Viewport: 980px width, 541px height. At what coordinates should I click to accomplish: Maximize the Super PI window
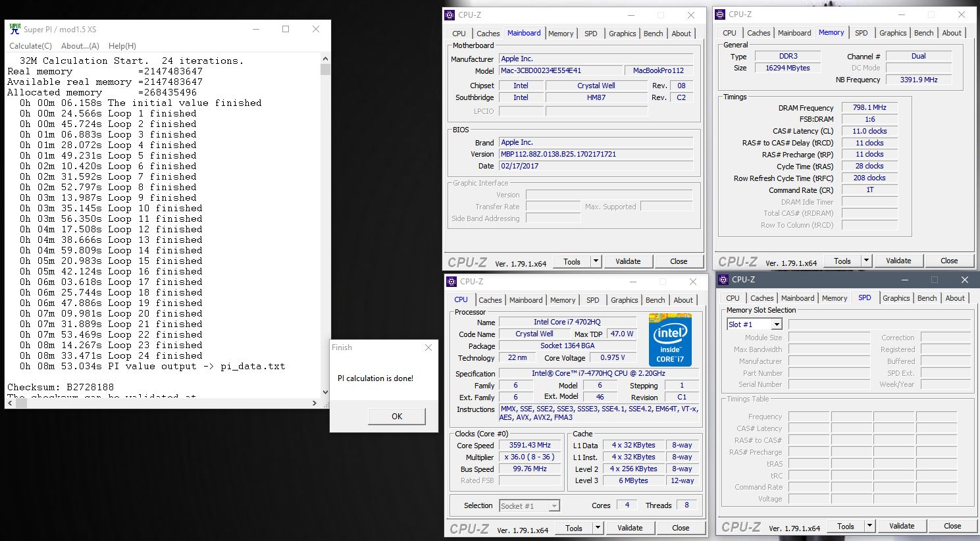tap(286, 29)
